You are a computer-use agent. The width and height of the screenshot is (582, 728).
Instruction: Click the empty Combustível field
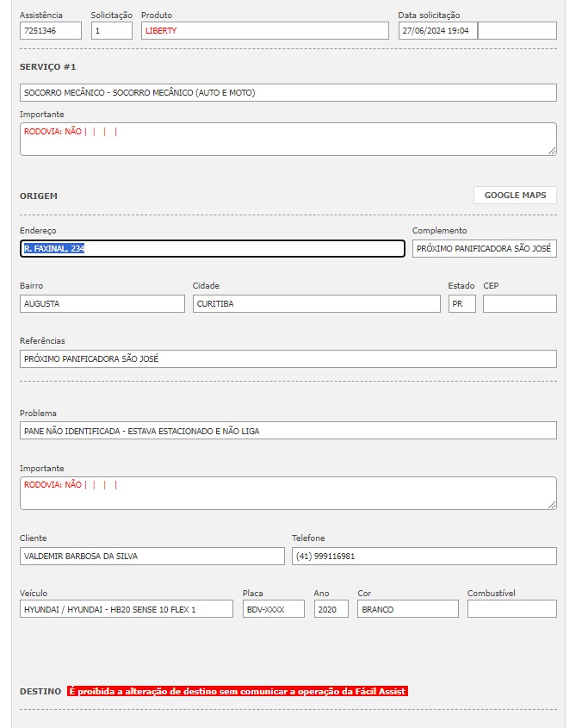(x=511, y=609)
